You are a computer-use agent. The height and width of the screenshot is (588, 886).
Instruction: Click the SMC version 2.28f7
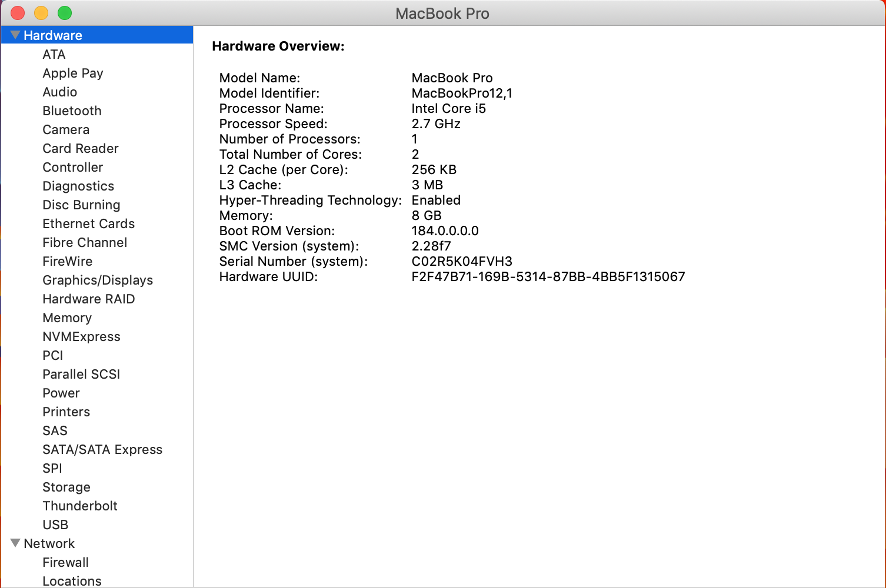[431, 246]
